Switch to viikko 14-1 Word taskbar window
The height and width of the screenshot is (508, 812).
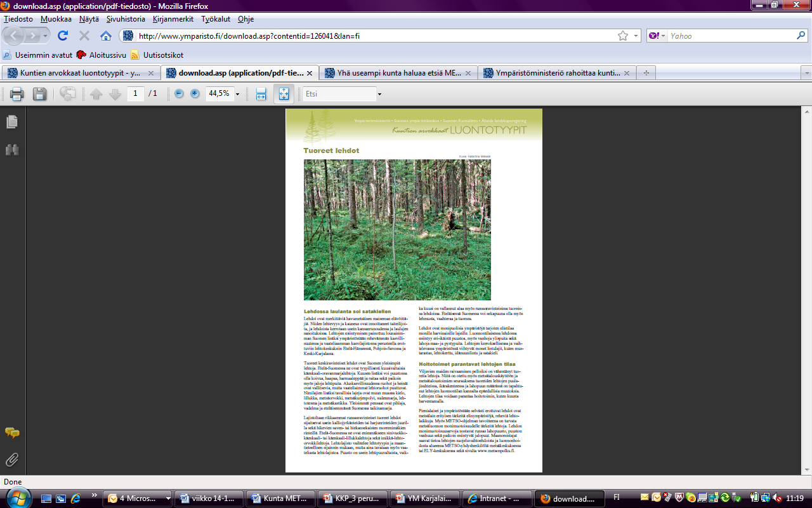tap(208, 498)
